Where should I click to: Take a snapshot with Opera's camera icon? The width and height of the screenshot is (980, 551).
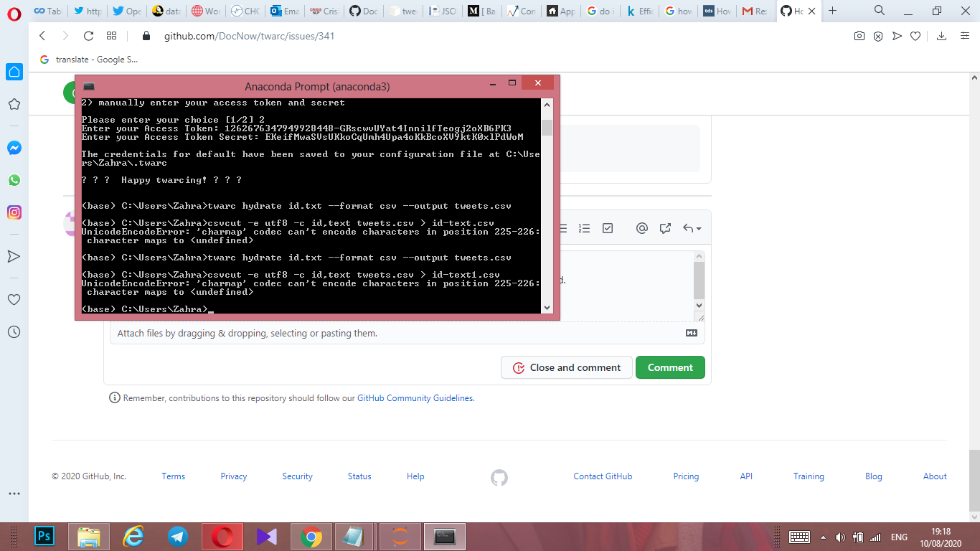[x=859, y=35]
